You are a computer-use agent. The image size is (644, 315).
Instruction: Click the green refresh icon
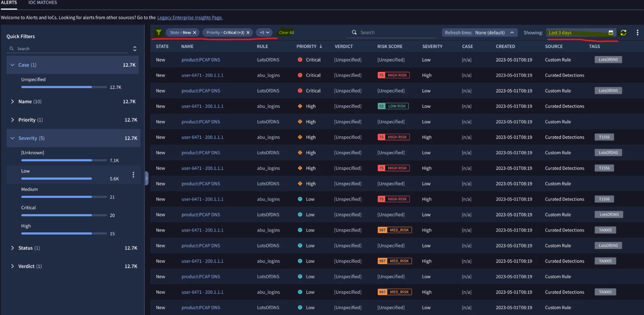pos(624,33)
